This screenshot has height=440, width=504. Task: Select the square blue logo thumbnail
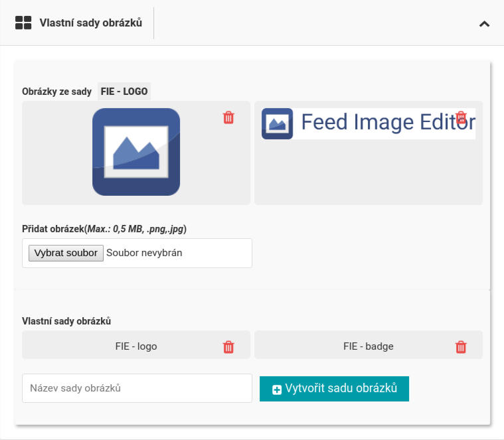[136, 152]
